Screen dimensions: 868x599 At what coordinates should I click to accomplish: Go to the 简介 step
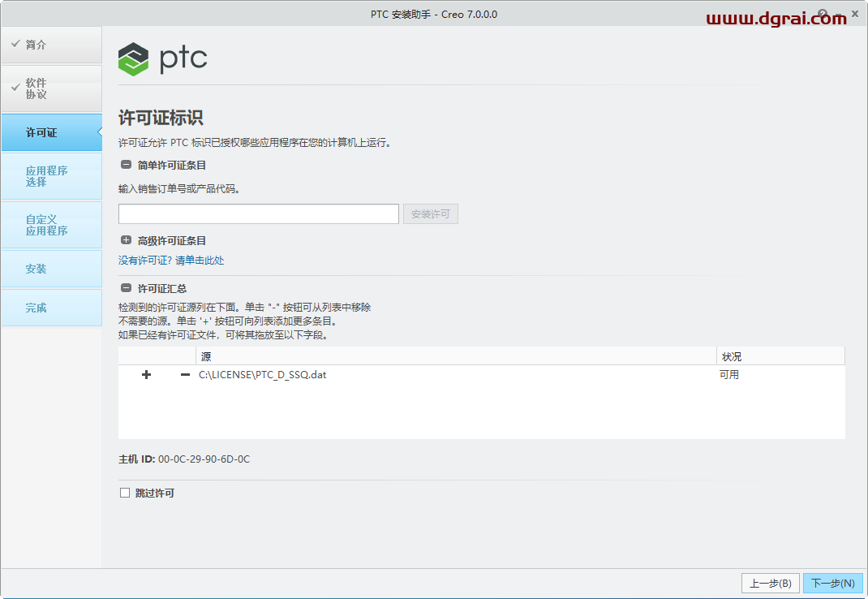(x=51, y=45)
